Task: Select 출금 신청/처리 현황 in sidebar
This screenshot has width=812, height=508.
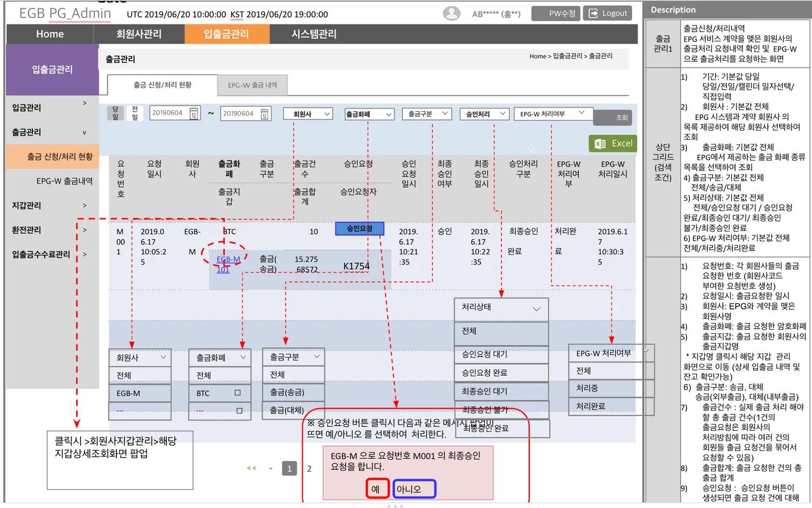Action: coord(52,156)
